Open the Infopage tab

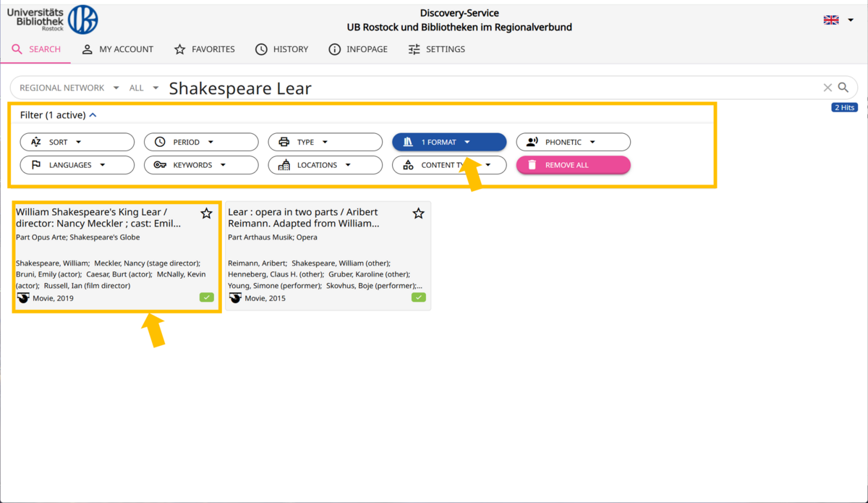click(358, 49)
